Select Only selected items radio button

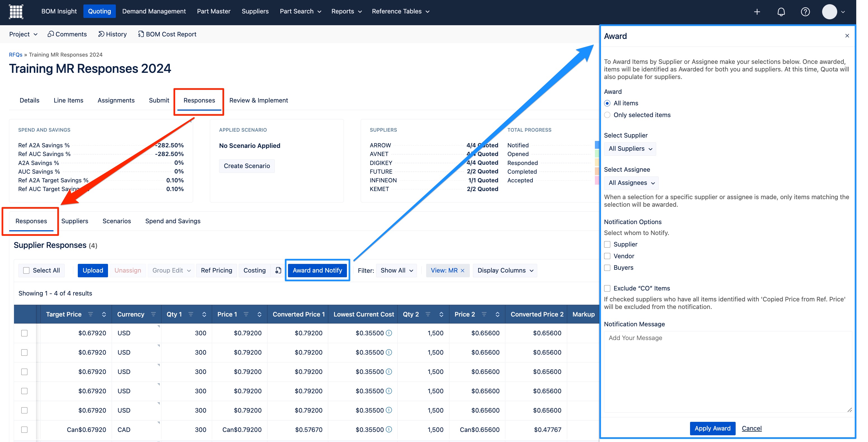607,115
